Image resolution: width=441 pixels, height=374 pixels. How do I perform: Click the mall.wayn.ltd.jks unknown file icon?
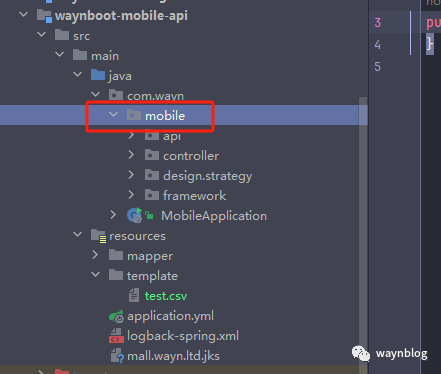click(117, 356)
